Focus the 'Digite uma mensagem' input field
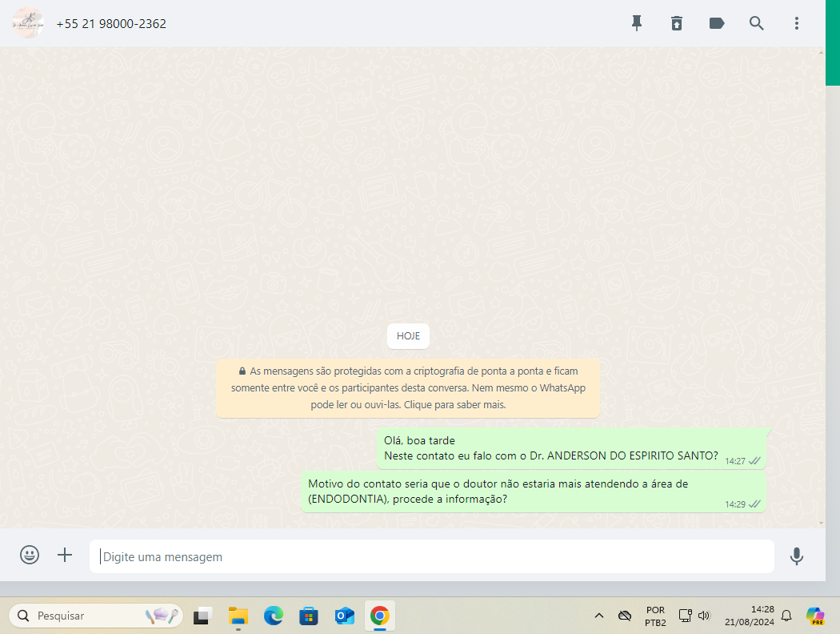Screen dimensions: 840x634 (432, 556)
